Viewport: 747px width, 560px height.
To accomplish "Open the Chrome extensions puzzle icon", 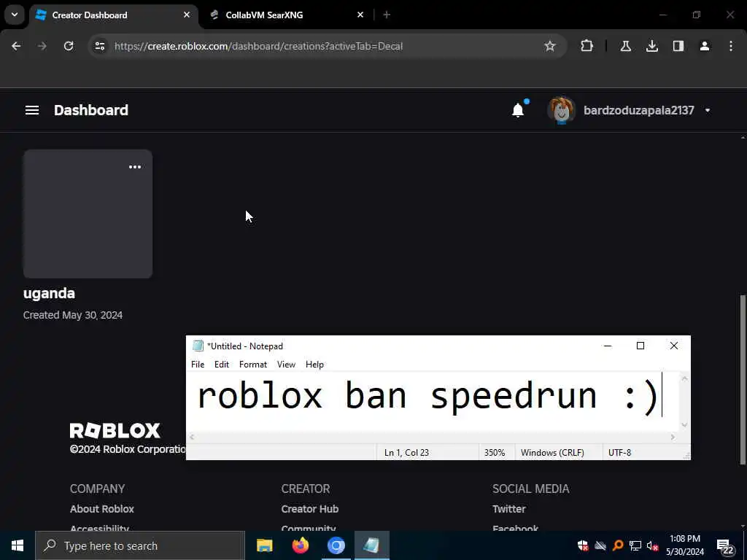I will tap(587, 46).
